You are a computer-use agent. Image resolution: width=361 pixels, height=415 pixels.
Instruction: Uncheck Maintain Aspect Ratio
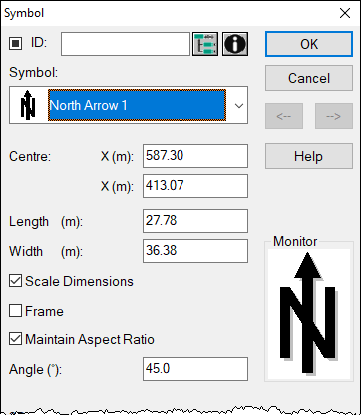click(15, 339)
